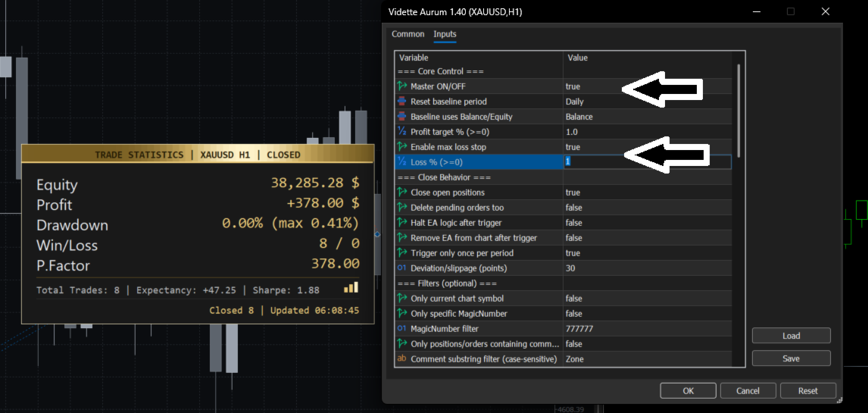
Task: Click the Profit value +378.00 $
Action: (323, 205)
